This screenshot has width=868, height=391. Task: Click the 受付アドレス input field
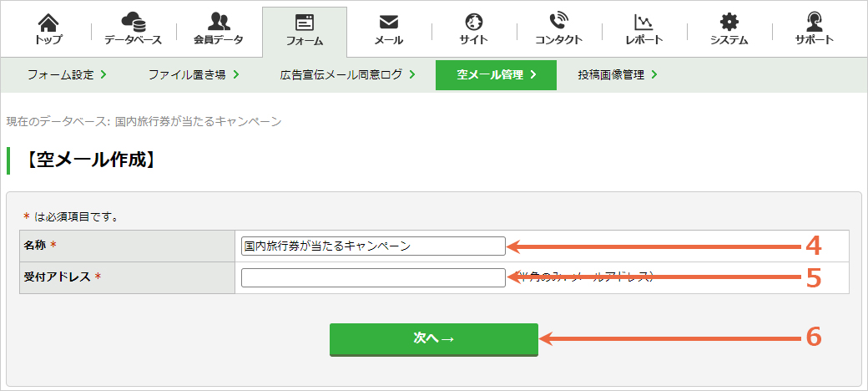373,277
